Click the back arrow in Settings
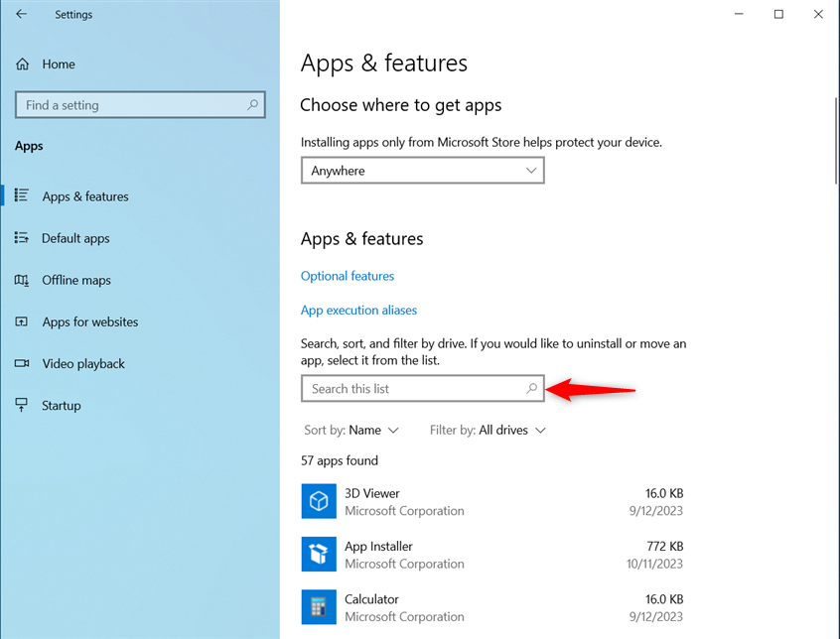Screen dimensions: 840x639 pyautogui.click(x=22, y=14)
